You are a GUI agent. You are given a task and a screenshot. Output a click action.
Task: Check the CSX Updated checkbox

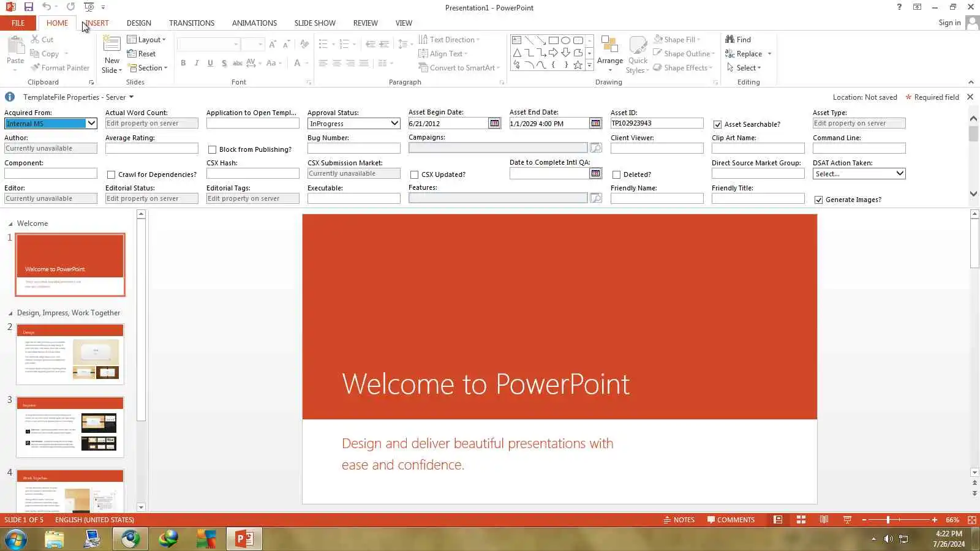(x=414, y=174)
